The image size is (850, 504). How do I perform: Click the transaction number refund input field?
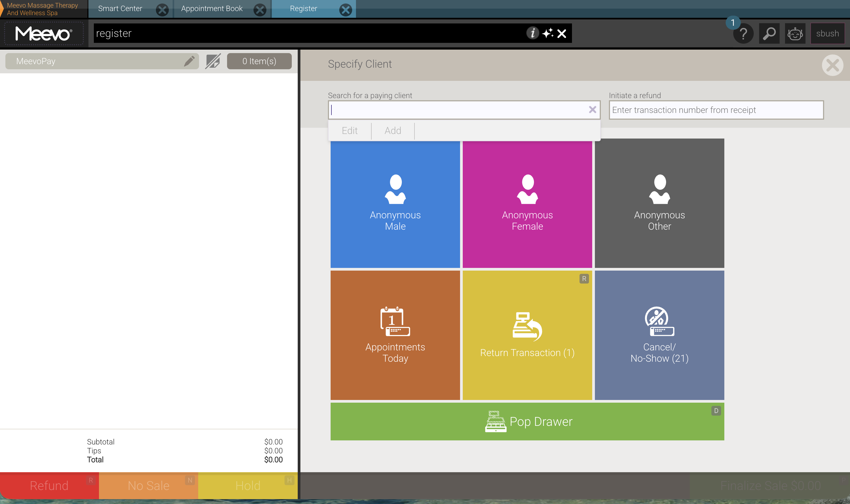716,110
